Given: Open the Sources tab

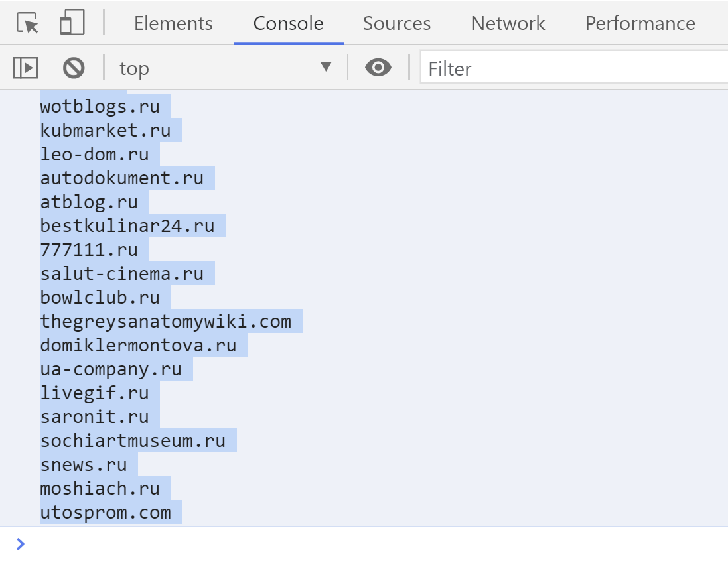Looking at the screenshot, I should [396, 23].
